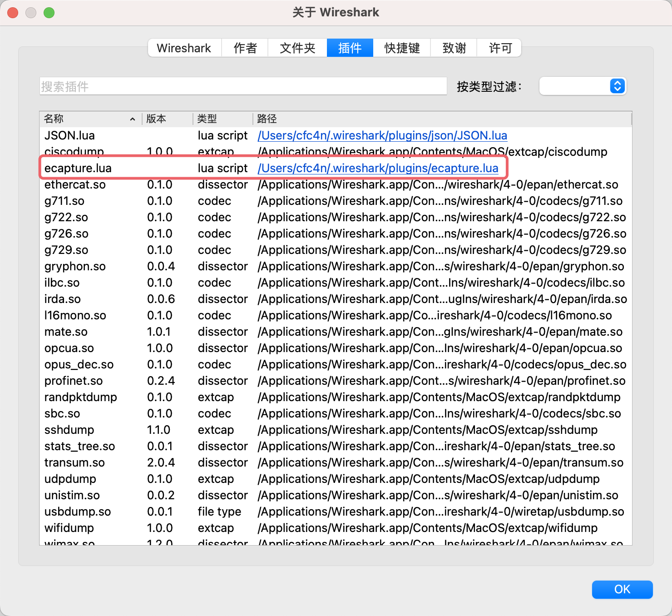Click version 1.0.1 of mate.so
The width and height of the screenshot is (672, 616).
pyautogui.click(x=158, y=332)
